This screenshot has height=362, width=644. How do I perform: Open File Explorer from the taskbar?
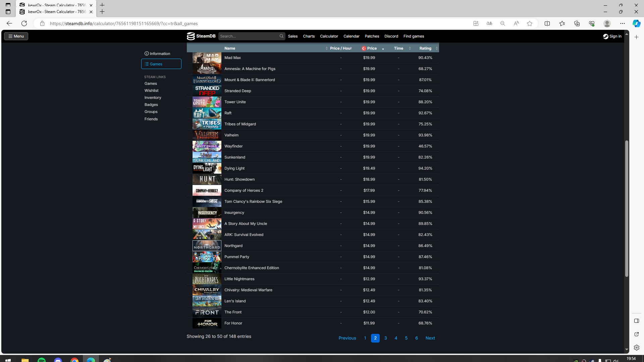25,360
